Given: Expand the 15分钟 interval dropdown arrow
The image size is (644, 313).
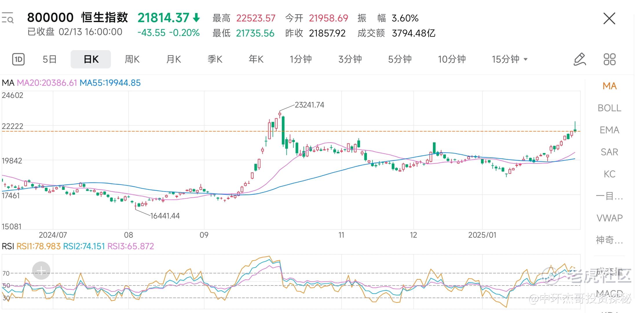Looking at the screenshot, I should 526,59.
